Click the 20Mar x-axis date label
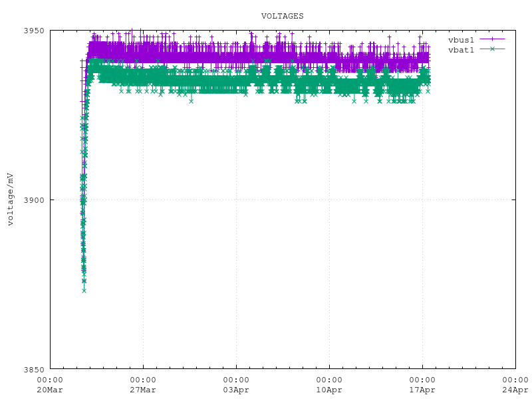Viewport: 532px width, 399px height. [x=50, y=390]
